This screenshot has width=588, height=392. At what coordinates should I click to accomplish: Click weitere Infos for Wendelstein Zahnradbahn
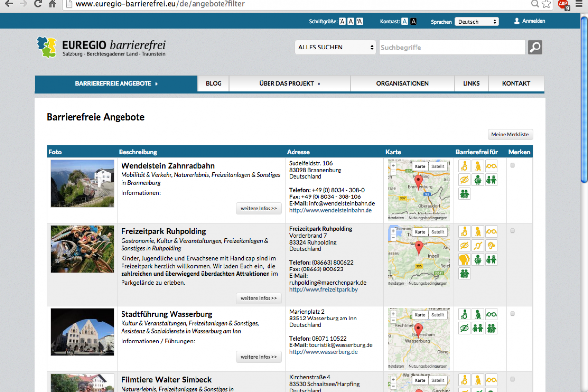259,208
